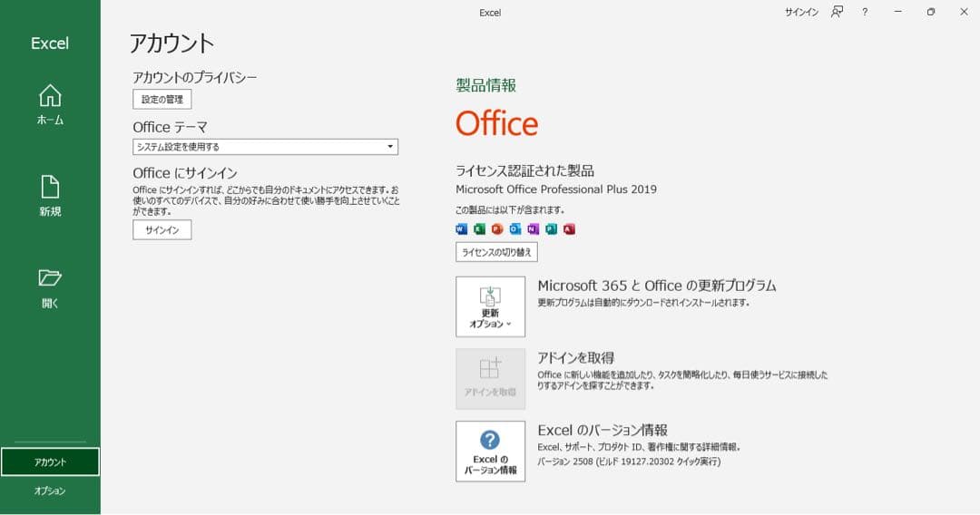Click the アカウントのプライバシー heading
Image resolution: width=980 pixels, height=515 pixels.
pos(194,77)
